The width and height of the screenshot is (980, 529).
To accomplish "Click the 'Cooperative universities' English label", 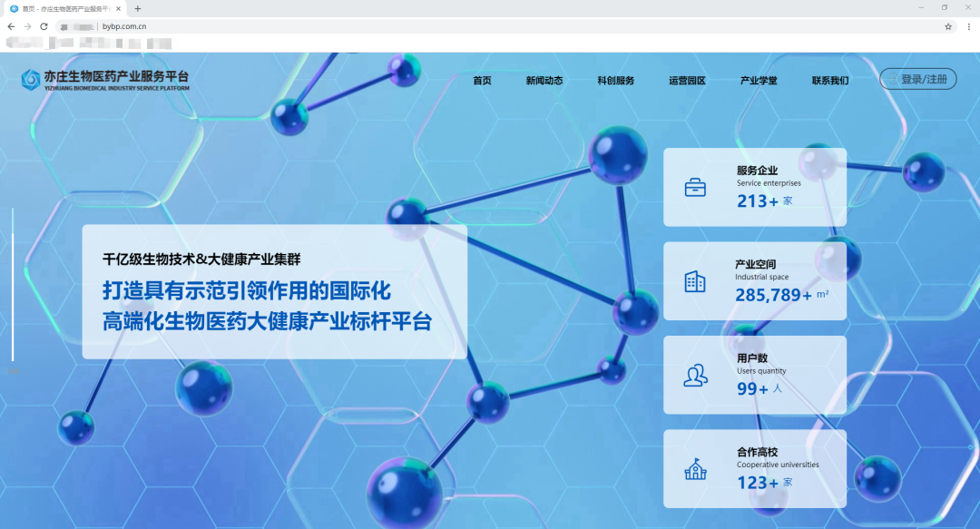I will (778, 465).
